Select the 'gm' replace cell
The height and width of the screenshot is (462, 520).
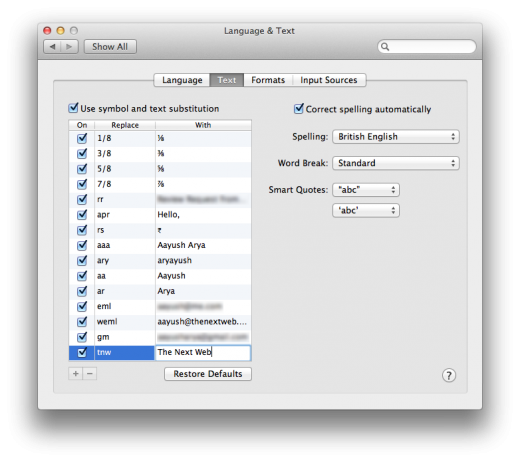coord(125,337)
